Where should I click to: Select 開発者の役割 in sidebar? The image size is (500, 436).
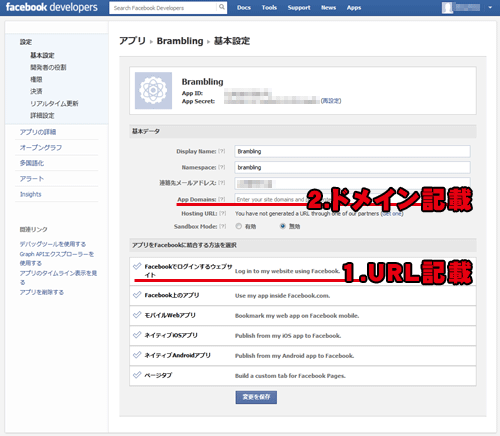(48, 67)
